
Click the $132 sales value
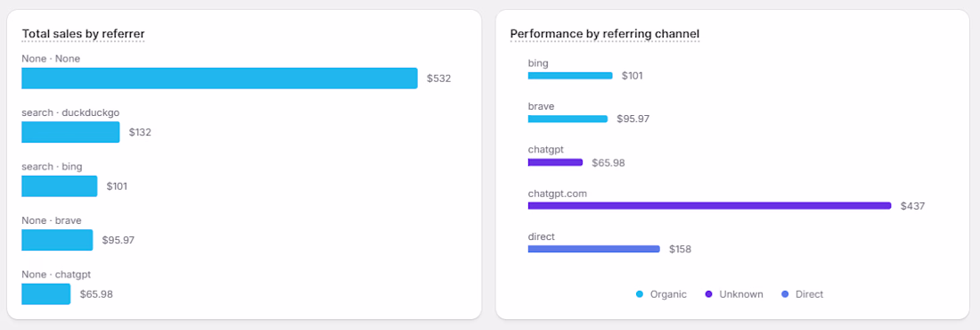(140, 133)
